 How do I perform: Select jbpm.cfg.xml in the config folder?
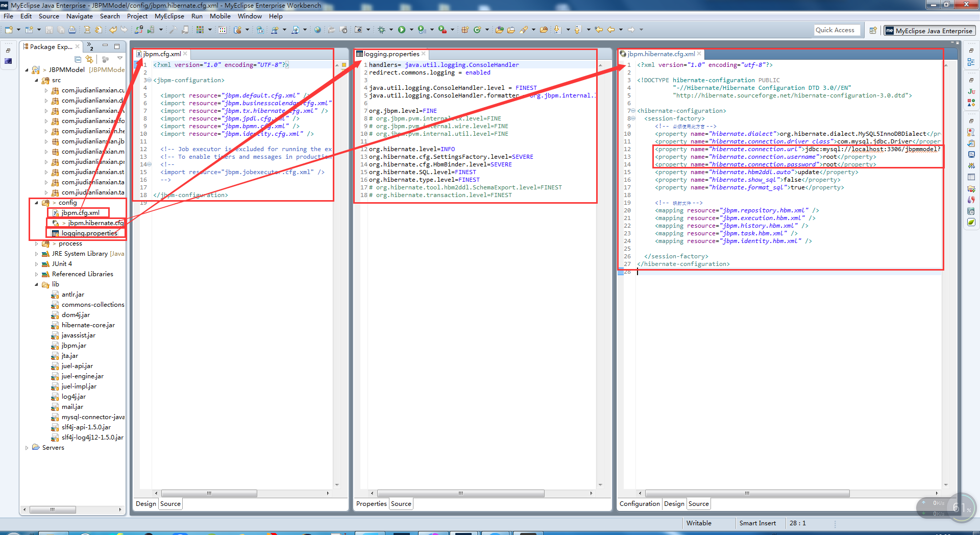click(x=81, y=213)
